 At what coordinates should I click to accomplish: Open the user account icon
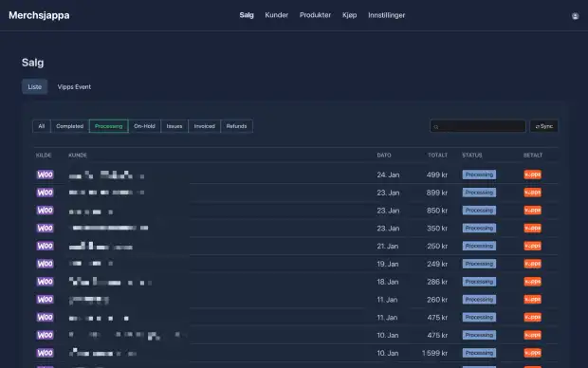575,16
